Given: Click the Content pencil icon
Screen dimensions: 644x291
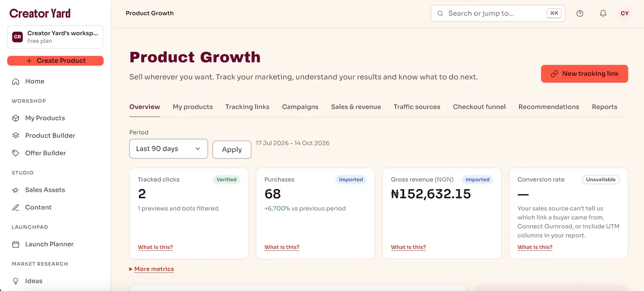Looking at the screenshot, I should [16, 207].
